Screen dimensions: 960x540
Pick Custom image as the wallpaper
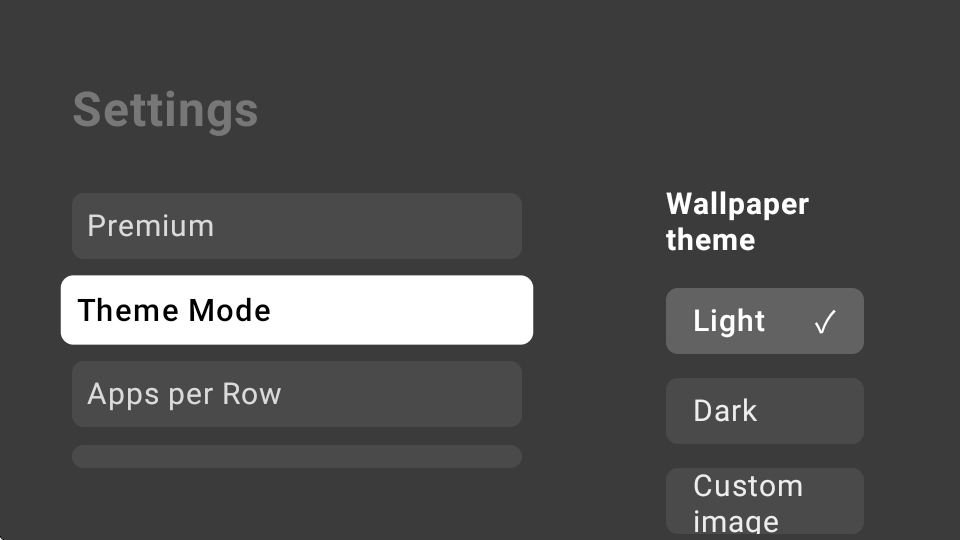tap(764, 501)
